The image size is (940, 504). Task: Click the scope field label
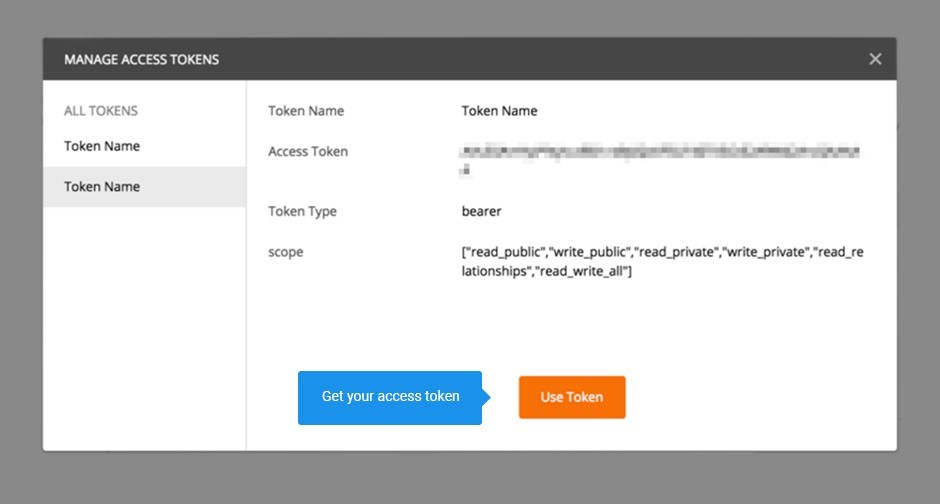coord(285,252)
